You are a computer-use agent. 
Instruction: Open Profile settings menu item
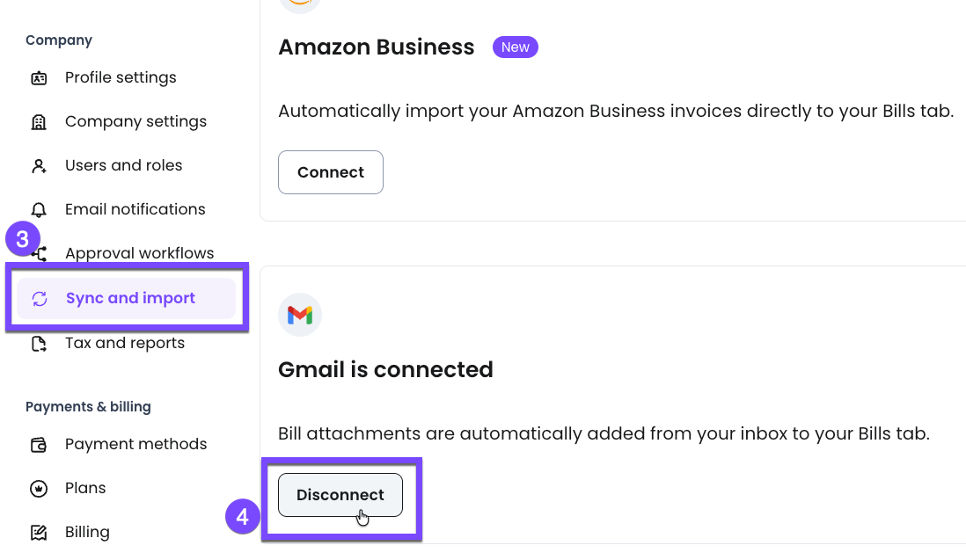pyautogui.click(x=121, y=77)
